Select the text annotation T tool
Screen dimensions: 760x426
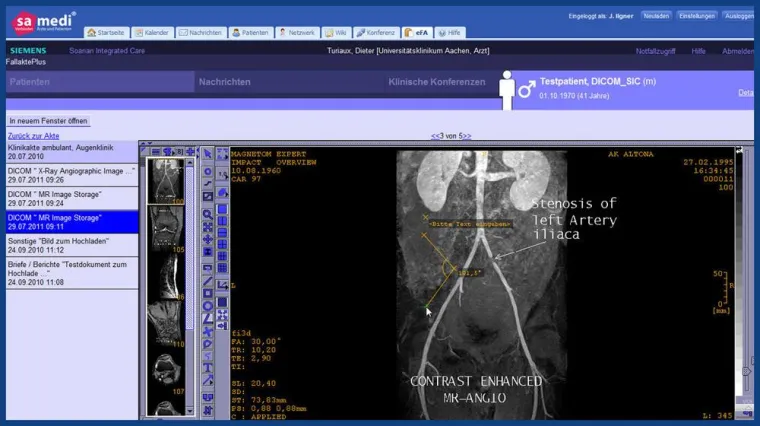click(x=208, y=368)
